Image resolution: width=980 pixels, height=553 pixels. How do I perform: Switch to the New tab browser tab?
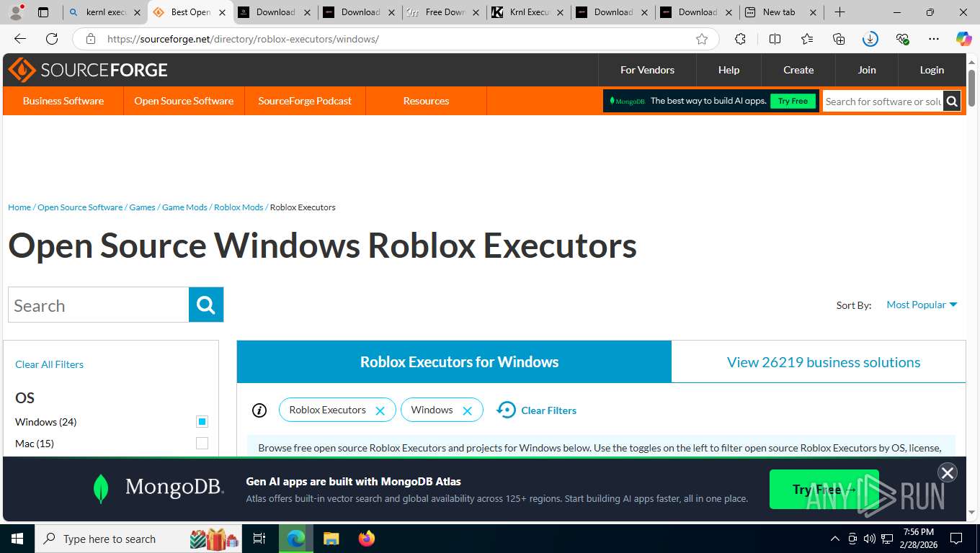[x=783, y=12]
